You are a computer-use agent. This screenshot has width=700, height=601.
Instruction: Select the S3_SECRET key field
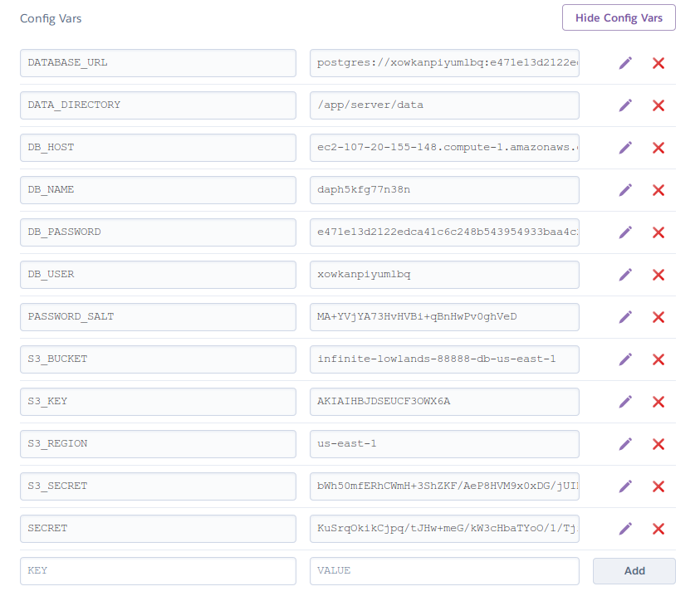click(x=158, y=486)
